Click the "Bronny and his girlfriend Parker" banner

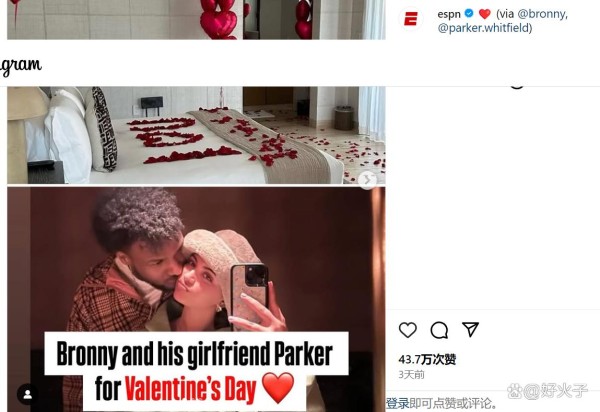(x=196, y=353)
